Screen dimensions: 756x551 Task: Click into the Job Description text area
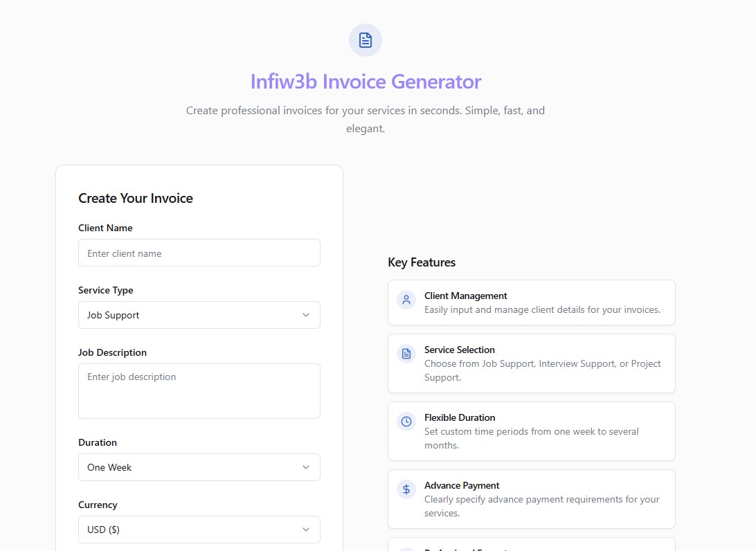point(199,391)
